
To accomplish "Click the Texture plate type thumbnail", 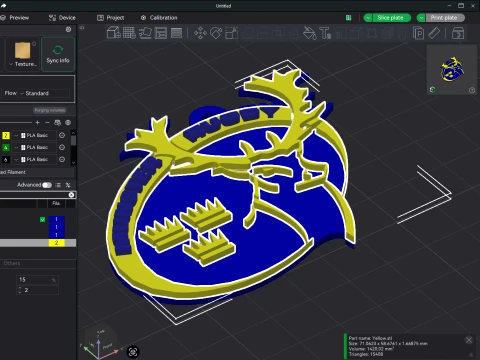I will (x=22, y=50).
